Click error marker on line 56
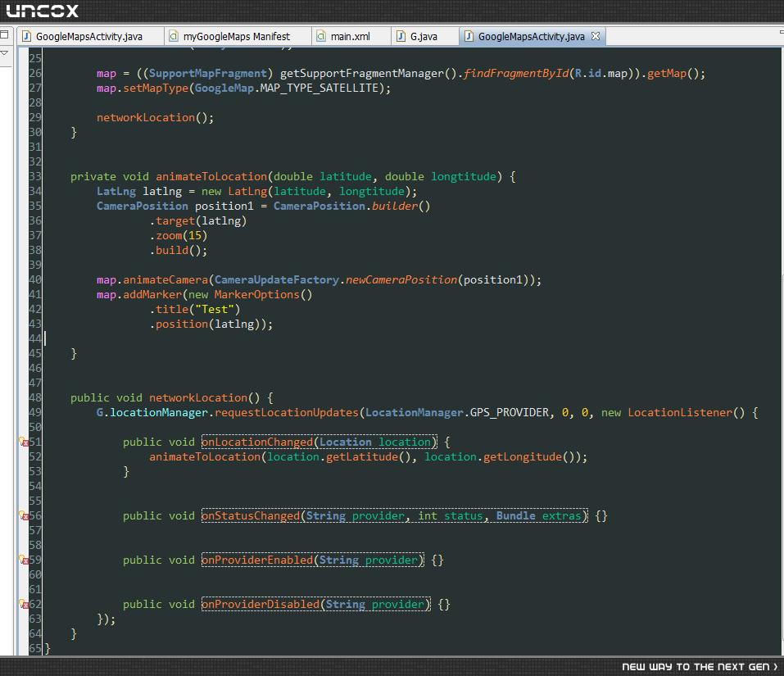 coord(24,515)
